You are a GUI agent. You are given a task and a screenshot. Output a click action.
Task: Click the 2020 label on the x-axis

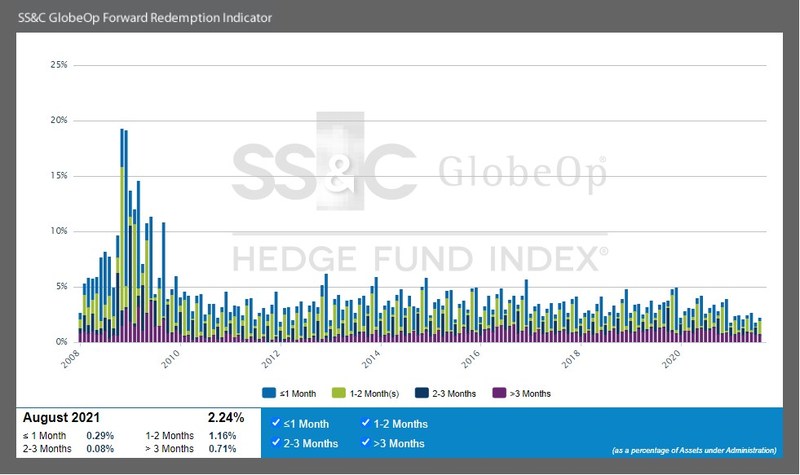(673, 357)
